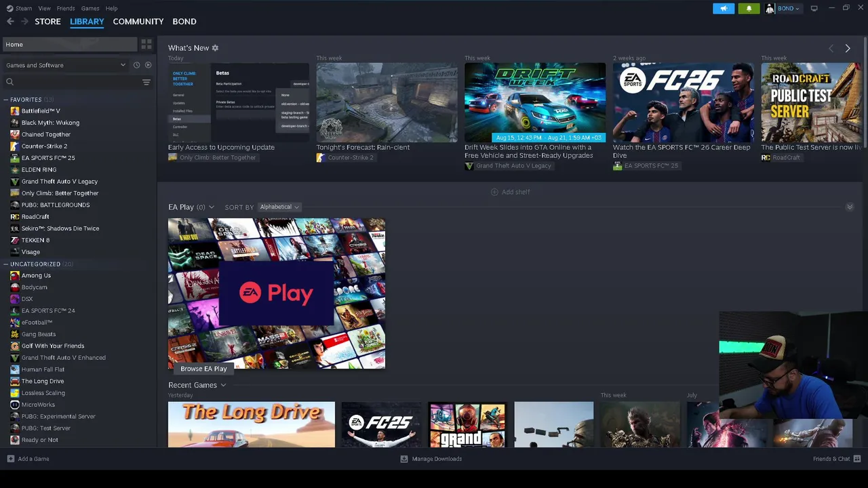Expand the EA Play shelf dropdown

tap(212, 207)
